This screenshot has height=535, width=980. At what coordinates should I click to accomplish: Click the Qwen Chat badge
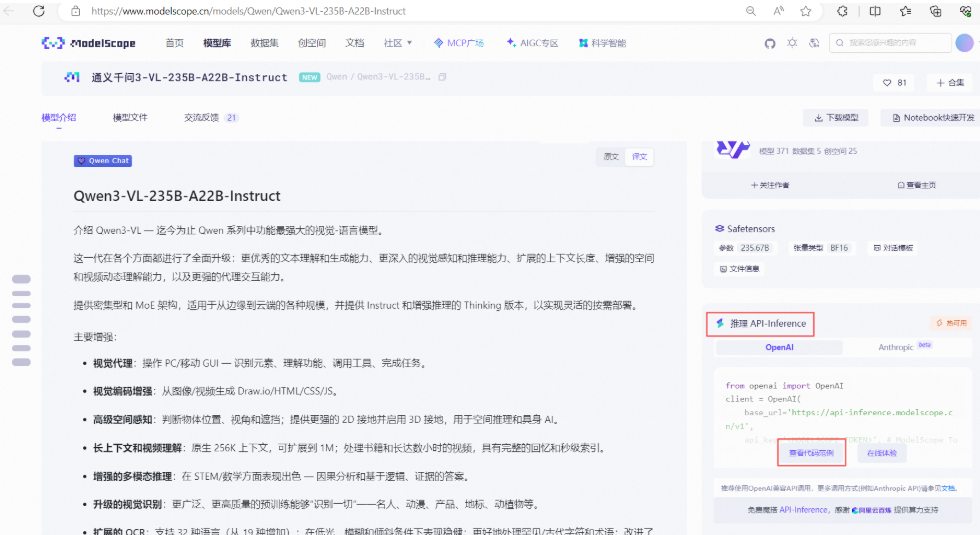coord(103,161)
